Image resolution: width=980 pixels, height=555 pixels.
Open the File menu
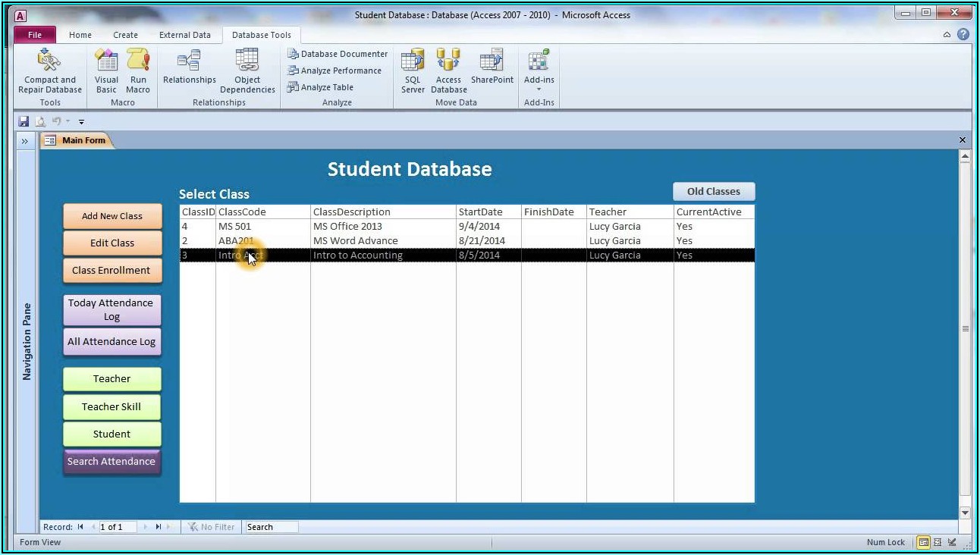point(35,35)
